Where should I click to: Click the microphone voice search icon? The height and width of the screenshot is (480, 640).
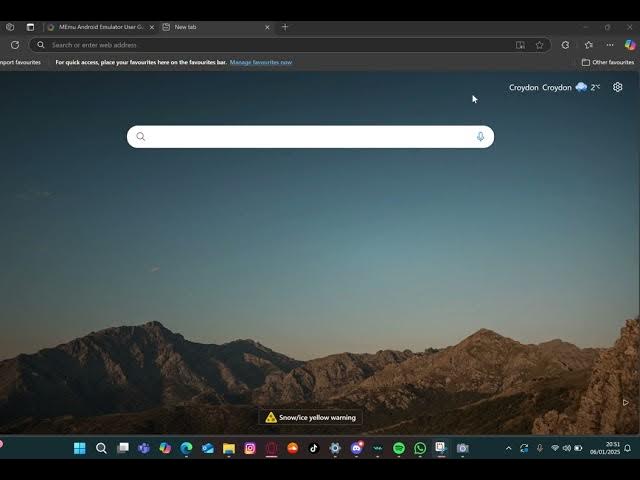(480, 137)
